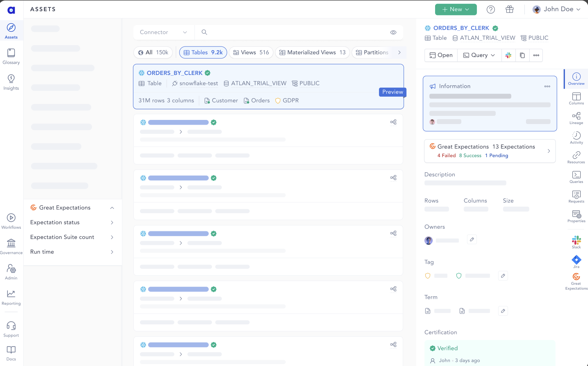
Task: Open the Assets section in sidebar
Action: (x=11, y=31)
